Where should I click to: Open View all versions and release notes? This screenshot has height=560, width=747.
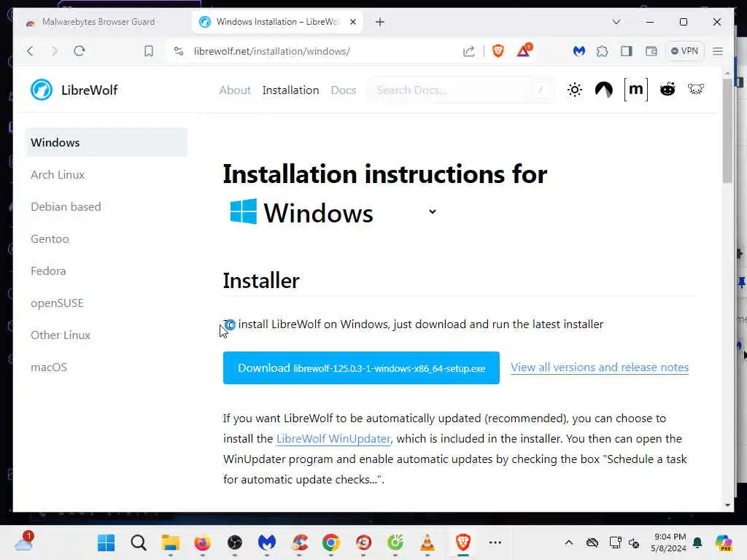(x=600, y=367)
